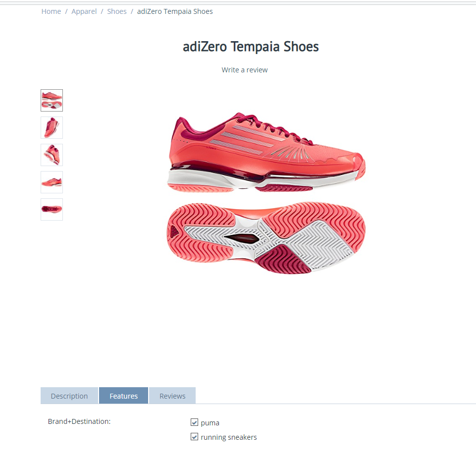The width and height of the screenshot is (476, 471).
Task: Select fourth thumbnail with side profile shoe
Action: (x=52, y=182)
